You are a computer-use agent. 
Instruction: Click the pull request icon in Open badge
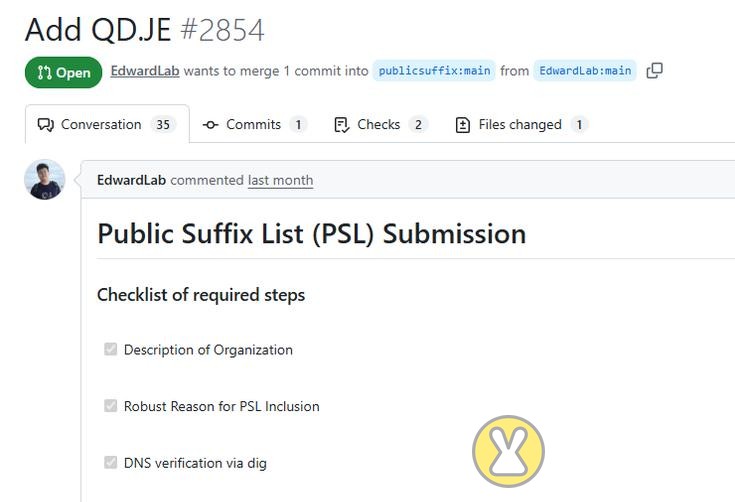(45, 73)
